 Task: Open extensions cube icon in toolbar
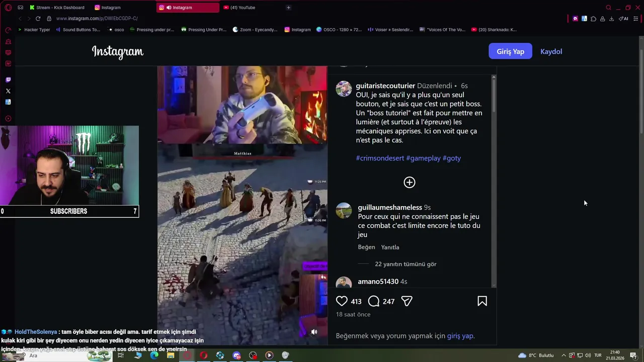click(x=593, y=19)
